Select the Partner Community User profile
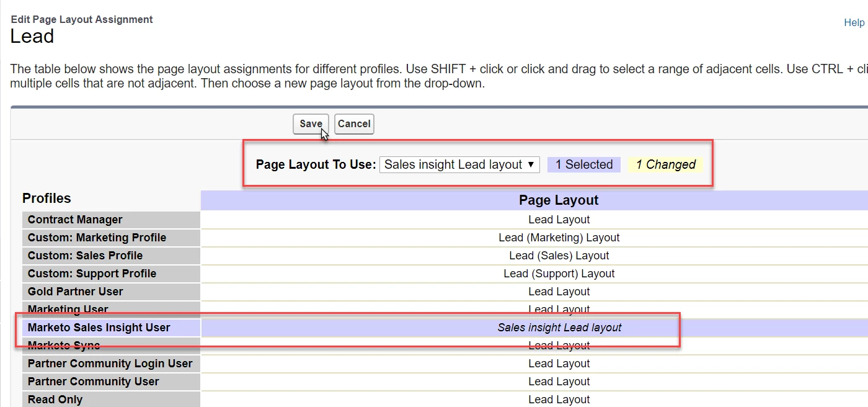Screen dimensions: 868x407 [x=111, y=382]
